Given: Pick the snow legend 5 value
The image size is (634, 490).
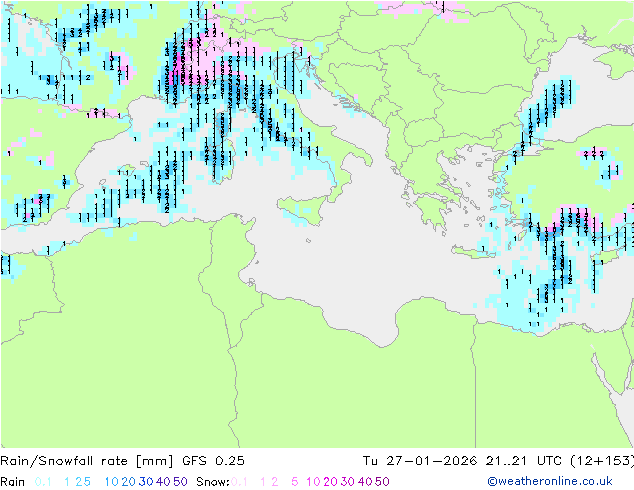Looking at the screenshot, I should (x=295, y=482).
